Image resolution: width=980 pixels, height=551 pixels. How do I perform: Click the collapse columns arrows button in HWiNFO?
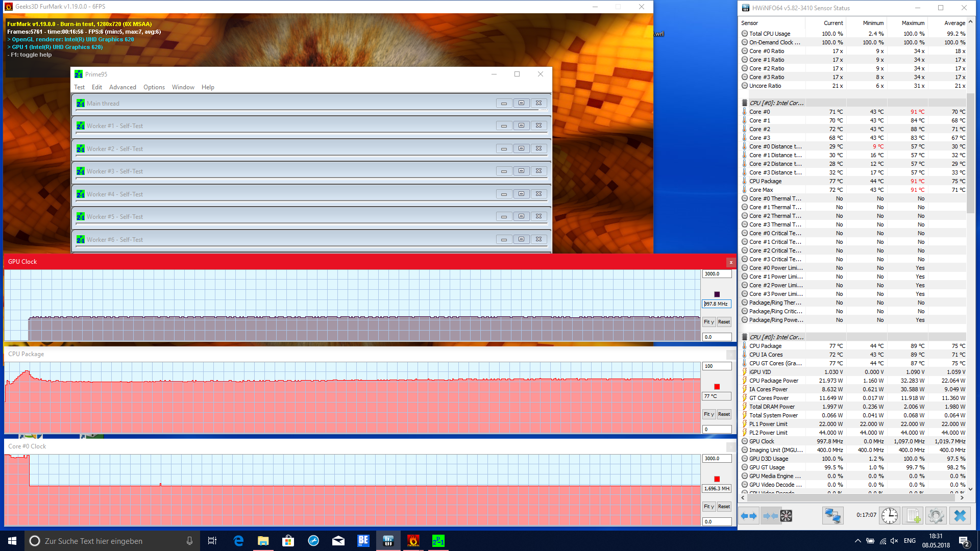click(770, 516)
